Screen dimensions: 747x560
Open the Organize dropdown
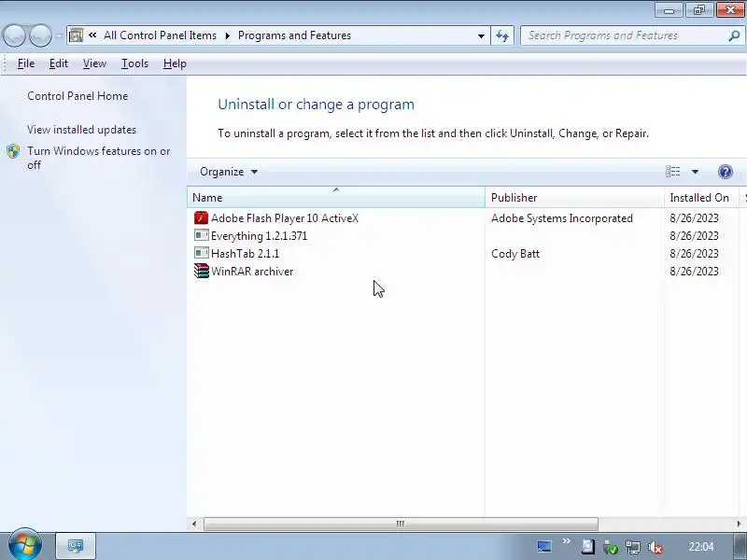[x=229, y=172]
